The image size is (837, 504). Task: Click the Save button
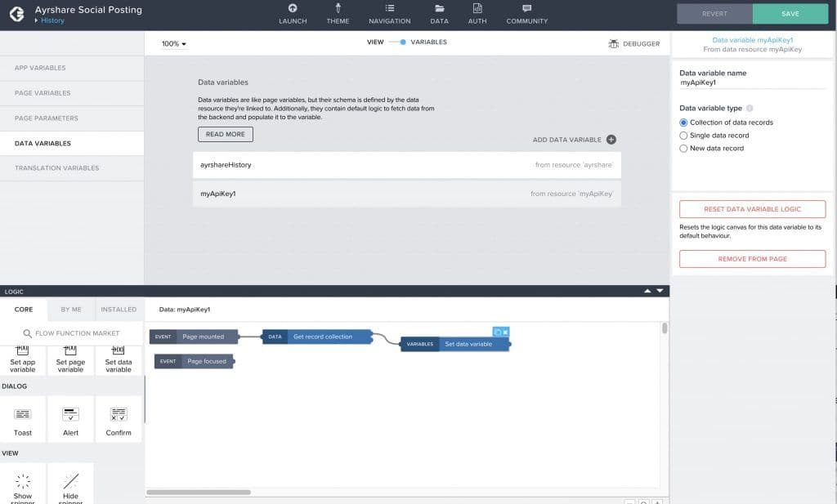pyautogui.click(x=790, y=14)
